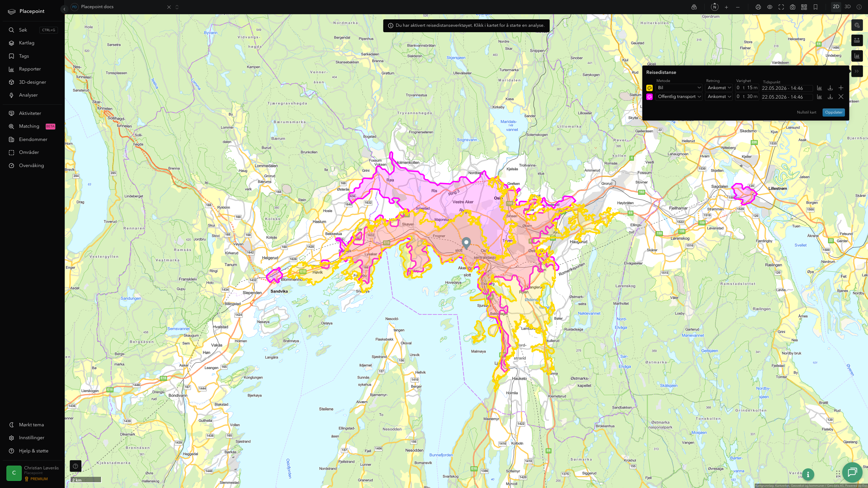
Task: Open Eiendommer in the sidebar
Action: (x=33, y=140)
